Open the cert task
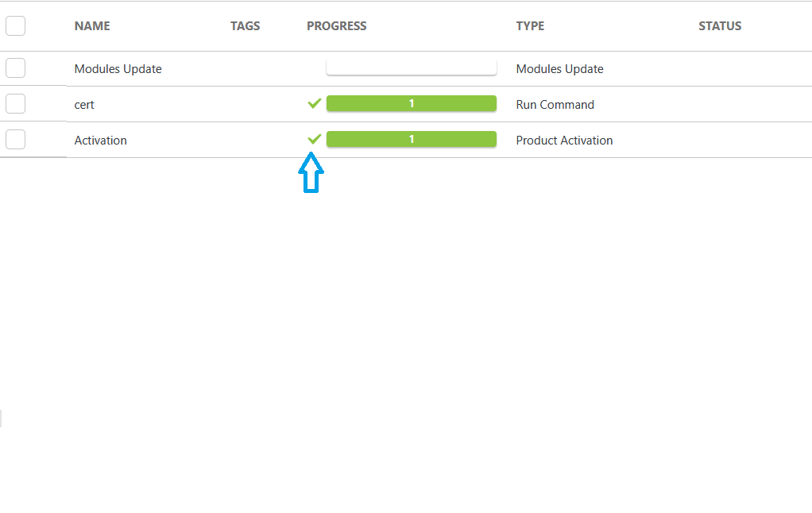Image resolution: width=812 pixels, height=513 pixels. click(x=84, y=105)
